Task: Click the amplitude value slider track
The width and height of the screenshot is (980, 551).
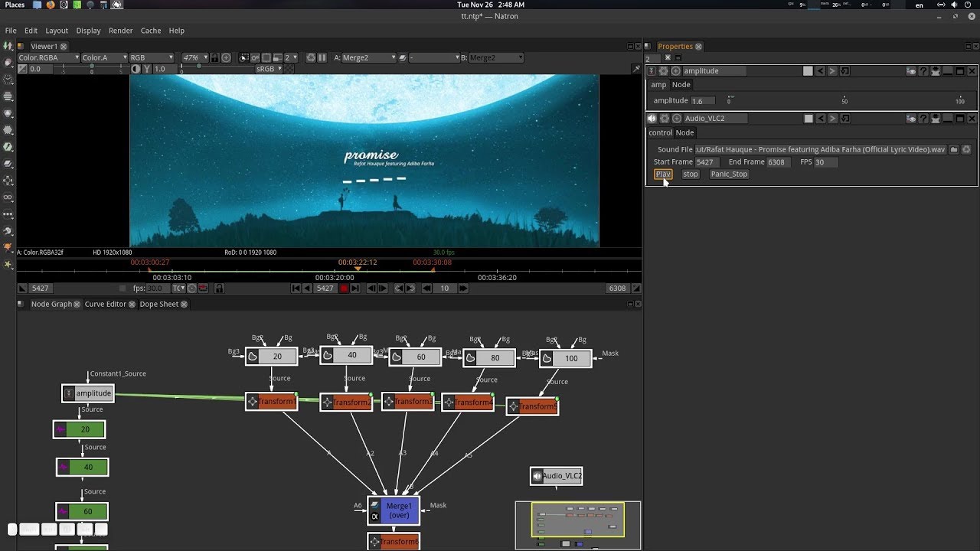Action: coord(844,100)
